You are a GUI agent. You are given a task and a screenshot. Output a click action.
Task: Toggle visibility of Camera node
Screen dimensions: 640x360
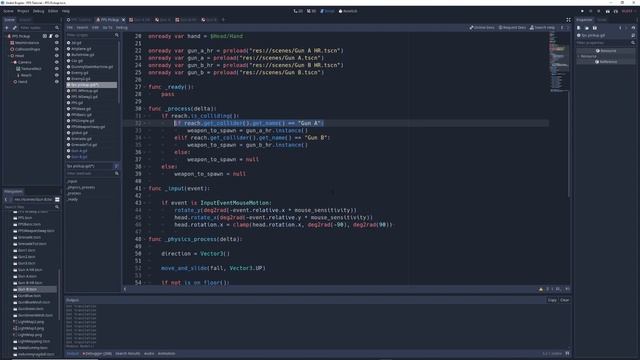(57, 62)
